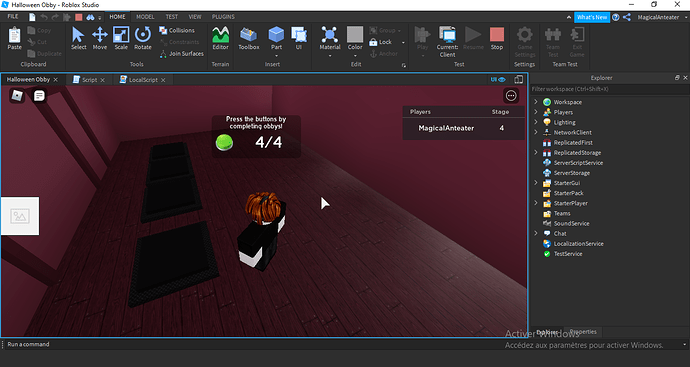Image resolution: width=690 pixels, height=367 pixels.
Task: Click the new file icon in quick access bar
Action: click(32, 17)
